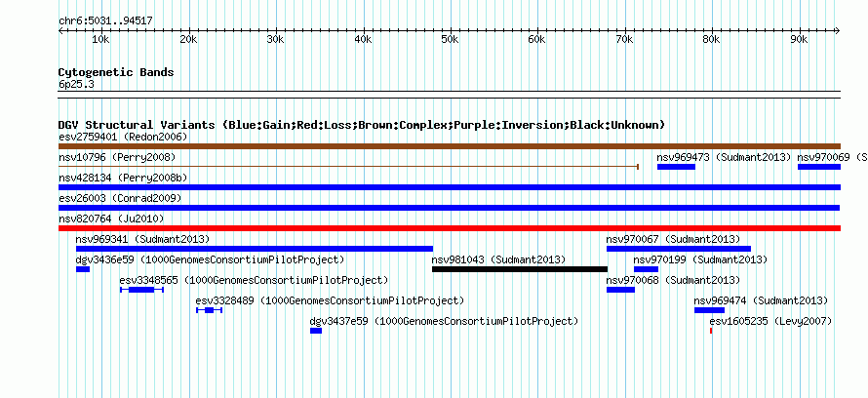868x398 pixels.
Task: Click the nsv969341 (Sudmant2013) label
Action: pyautogui.click(x=142, y=239)
